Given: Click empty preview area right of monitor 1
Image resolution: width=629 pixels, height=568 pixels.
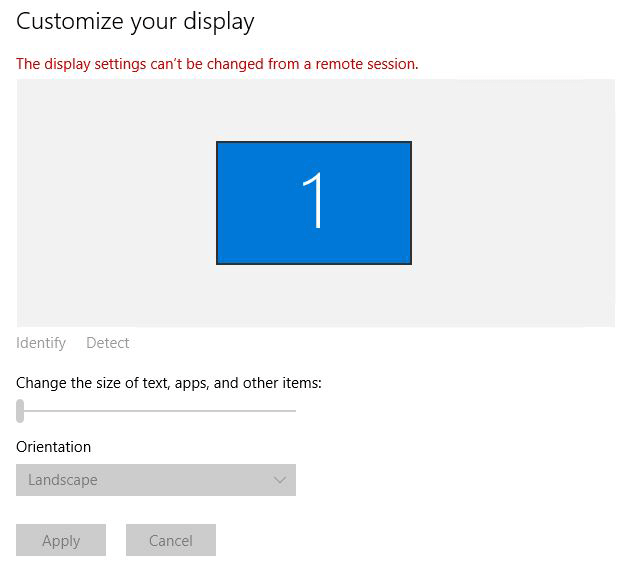Looking at the screenshot, I should 513,203.
